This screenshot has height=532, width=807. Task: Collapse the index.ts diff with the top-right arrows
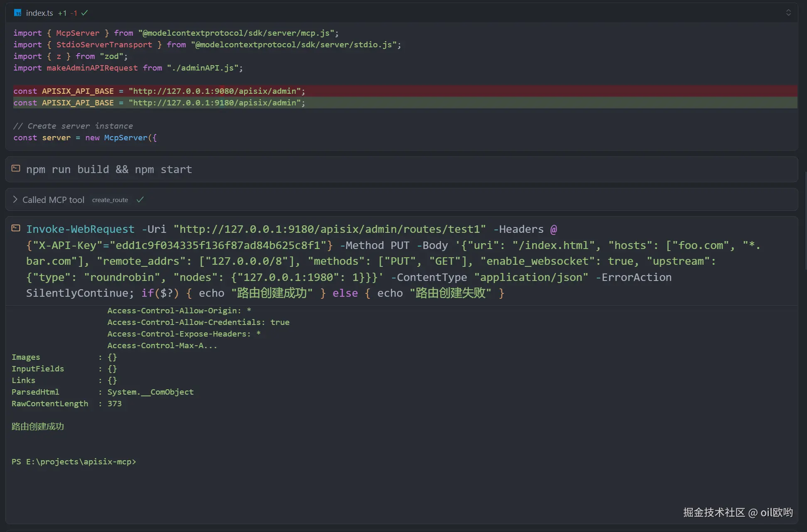pos(788,12)
